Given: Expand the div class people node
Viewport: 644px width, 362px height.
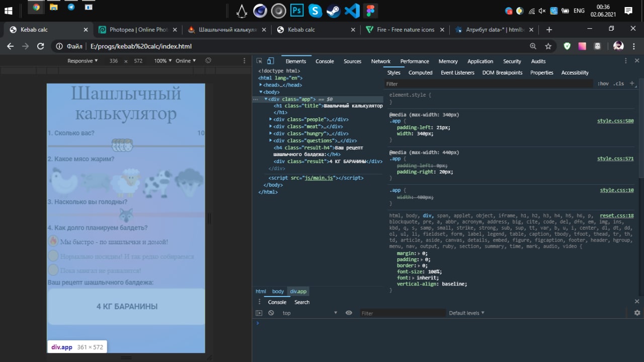Looking at the screenshot, I should point(271,119).
